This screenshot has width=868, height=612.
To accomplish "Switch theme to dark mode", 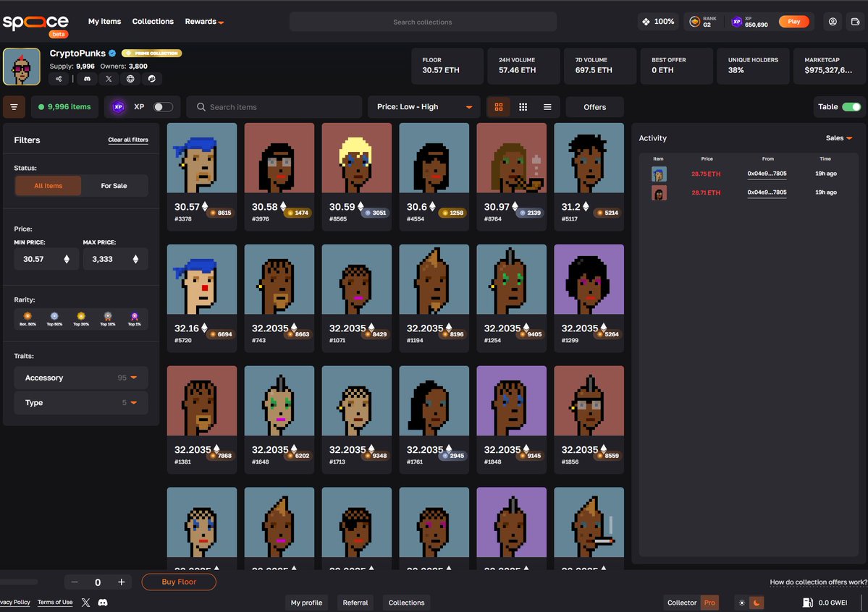I will point(757,602).
